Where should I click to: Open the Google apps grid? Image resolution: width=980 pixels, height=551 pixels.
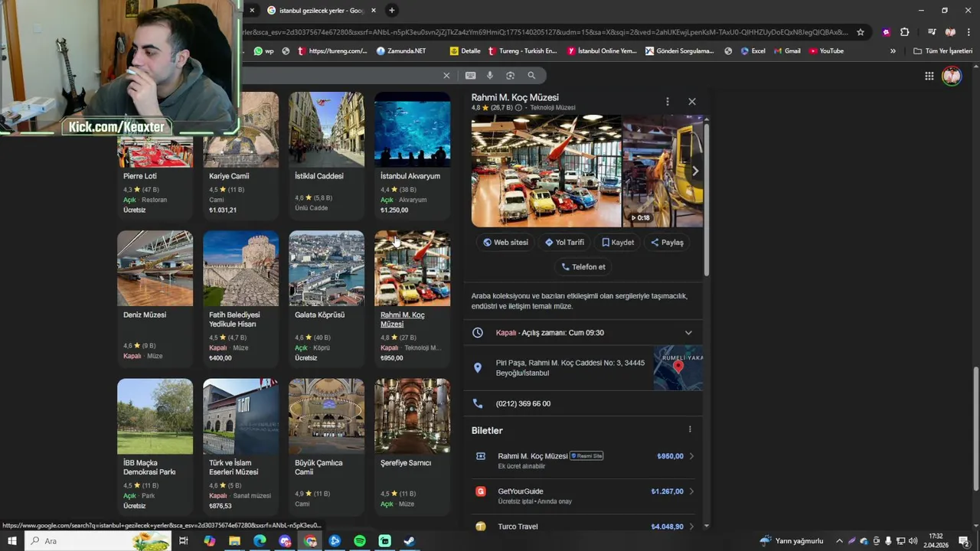coord(929,76)
